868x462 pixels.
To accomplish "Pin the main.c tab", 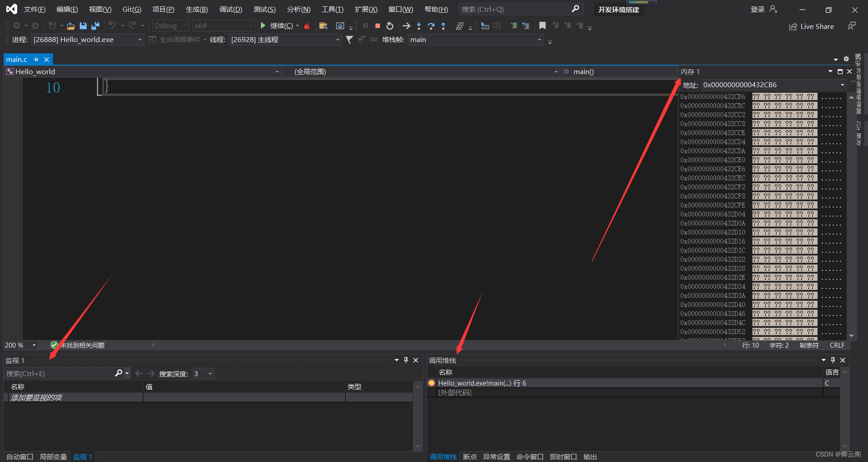I will [x=36, y=60].
